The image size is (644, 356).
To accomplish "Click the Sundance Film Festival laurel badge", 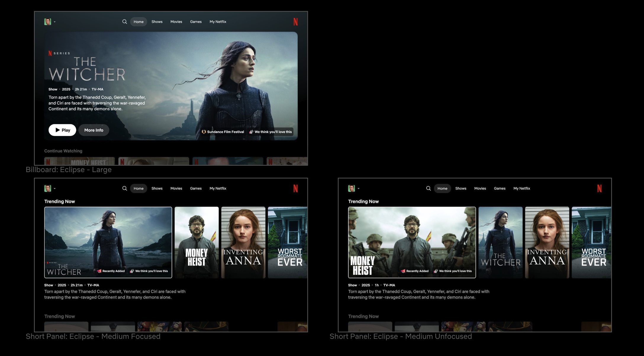I will pyautogui.click(x=223, y=132).
